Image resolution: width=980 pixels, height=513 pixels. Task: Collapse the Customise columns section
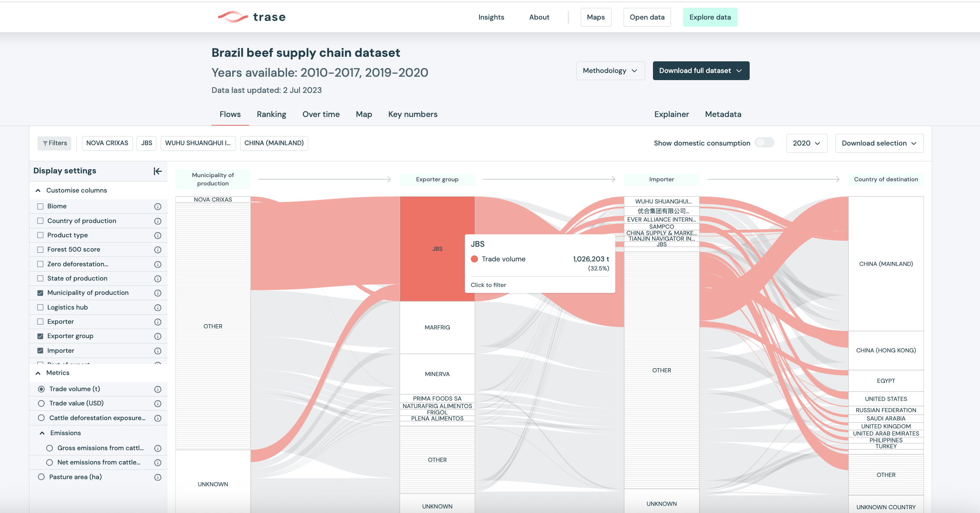tap(38, 191)
